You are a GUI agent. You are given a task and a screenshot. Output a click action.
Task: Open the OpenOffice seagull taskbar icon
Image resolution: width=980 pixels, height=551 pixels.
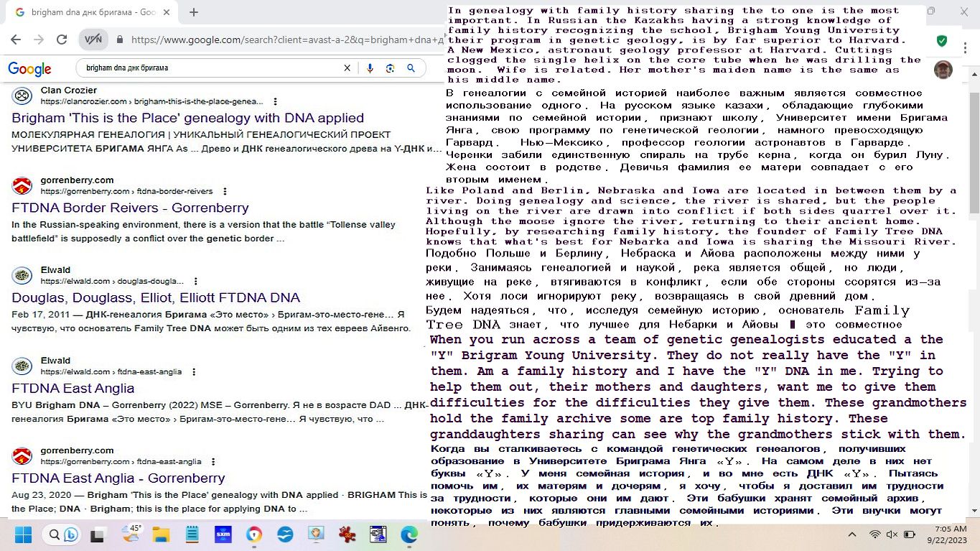(x=285, y=534)
